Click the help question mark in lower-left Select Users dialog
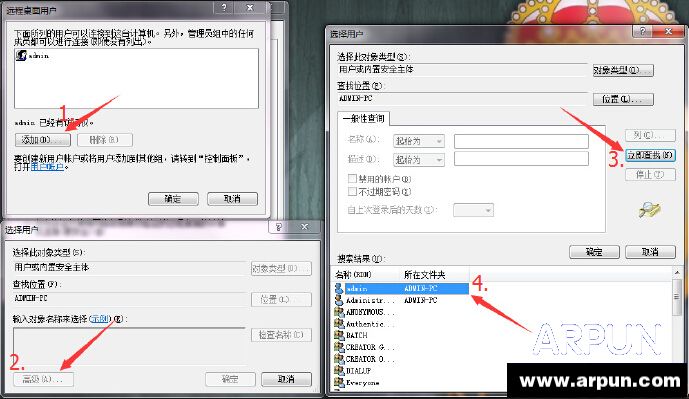 (279, 227)
